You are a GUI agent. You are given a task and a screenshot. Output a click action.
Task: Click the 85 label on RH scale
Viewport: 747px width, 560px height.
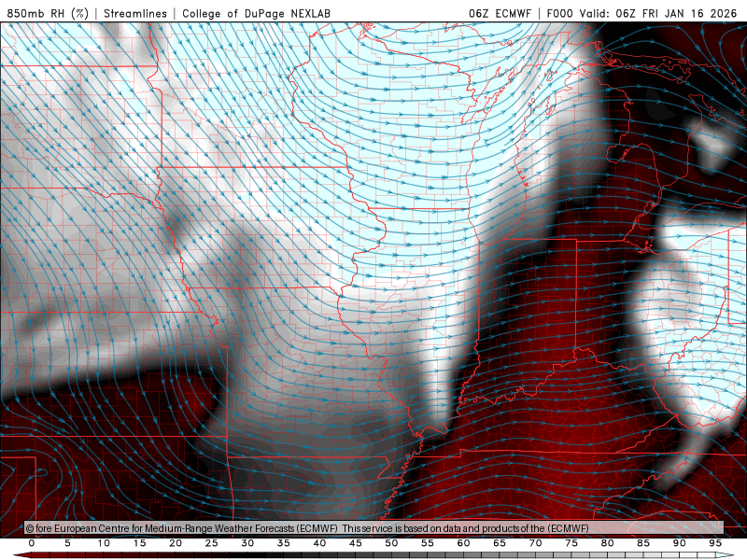pyautogui.click(x=643, y=543)
